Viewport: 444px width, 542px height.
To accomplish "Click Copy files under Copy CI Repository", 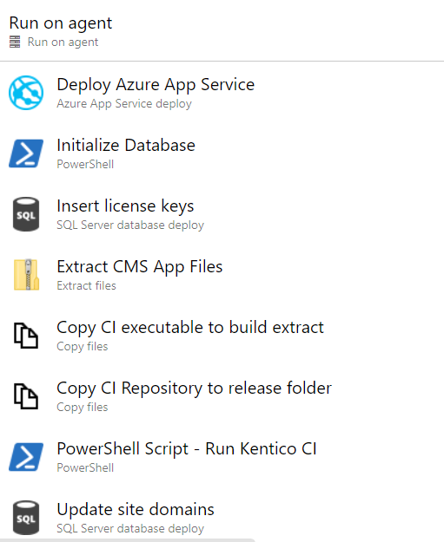I will tap(82, 407).
